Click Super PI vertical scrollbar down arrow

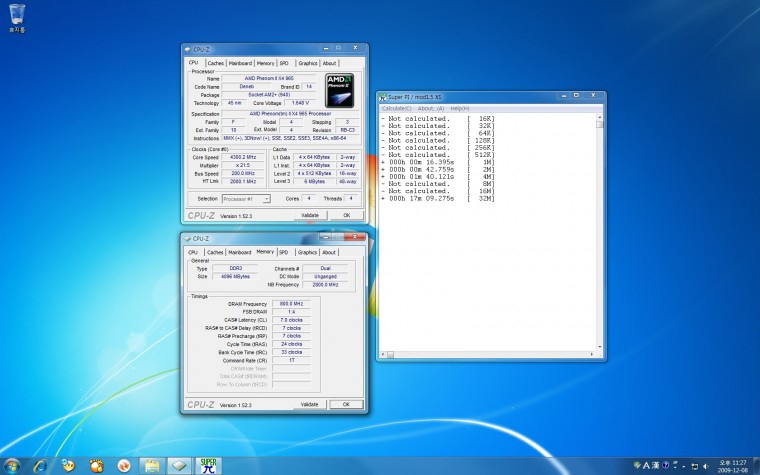click(x=600, y=348)
